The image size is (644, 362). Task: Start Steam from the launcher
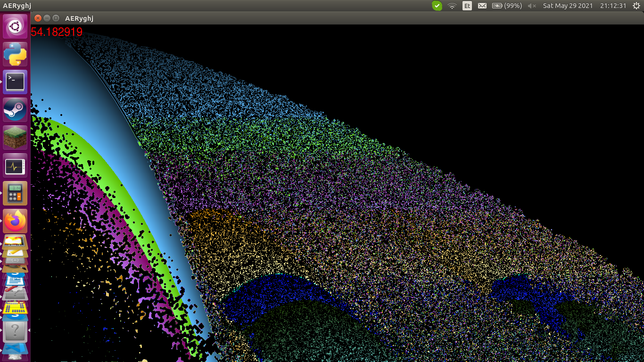click(x=15, y=110)
